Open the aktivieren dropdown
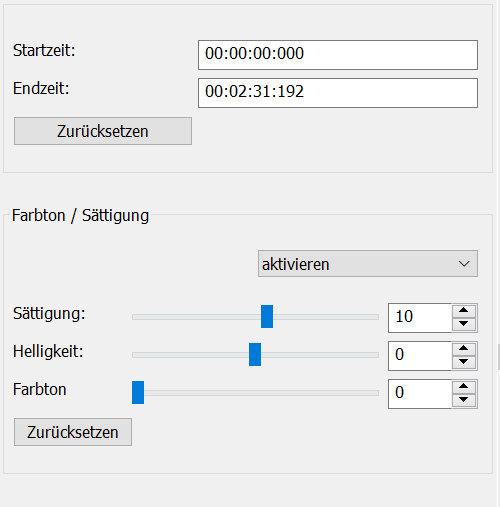Image resolution: width=500 pixels, height=507 pixels. point(368,264)
